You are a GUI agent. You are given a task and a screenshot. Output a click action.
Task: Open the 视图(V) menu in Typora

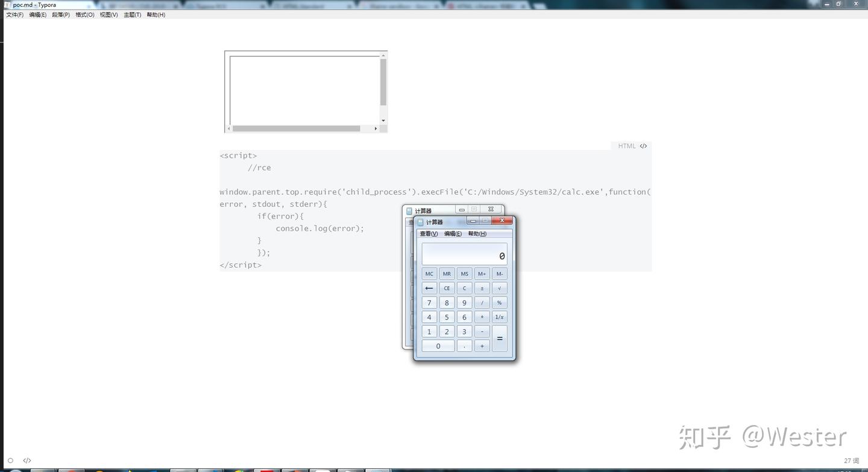point(108,14)
